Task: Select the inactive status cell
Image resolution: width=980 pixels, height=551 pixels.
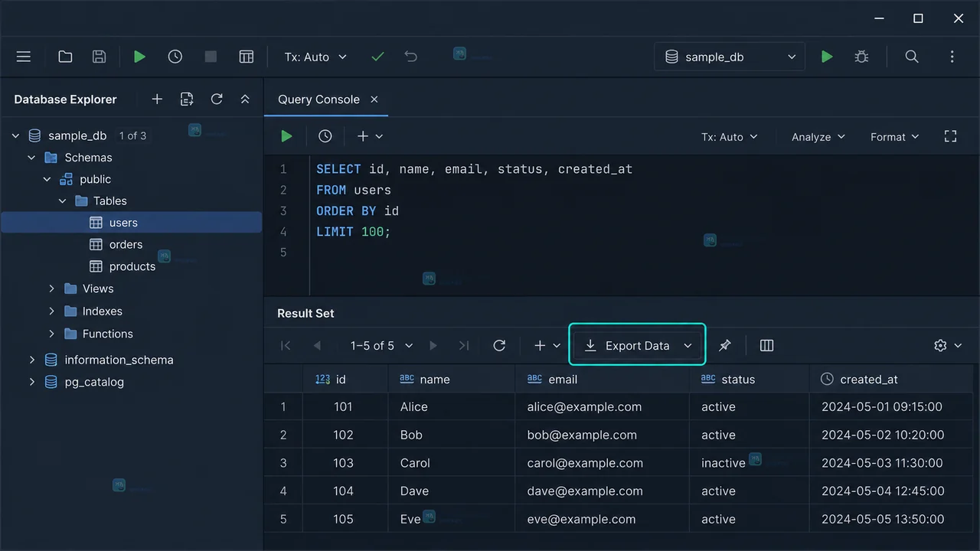Action: (x=749, y=463)
